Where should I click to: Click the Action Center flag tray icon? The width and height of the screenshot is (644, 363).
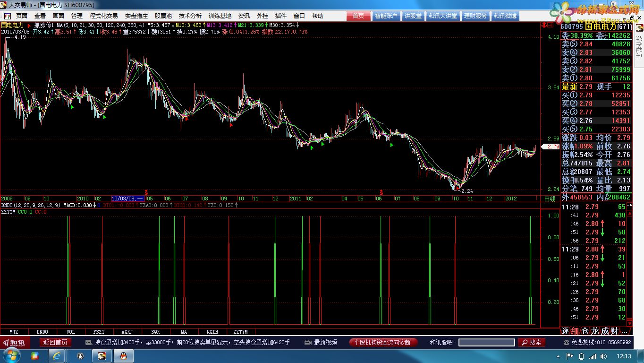pos(569,356)
